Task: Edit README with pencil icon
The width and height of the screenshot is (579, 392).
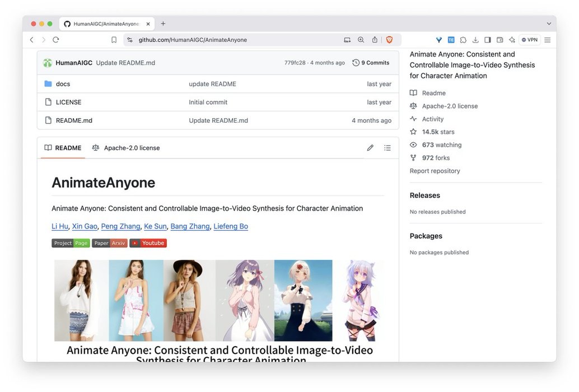Action: click(x=370, y=148)
